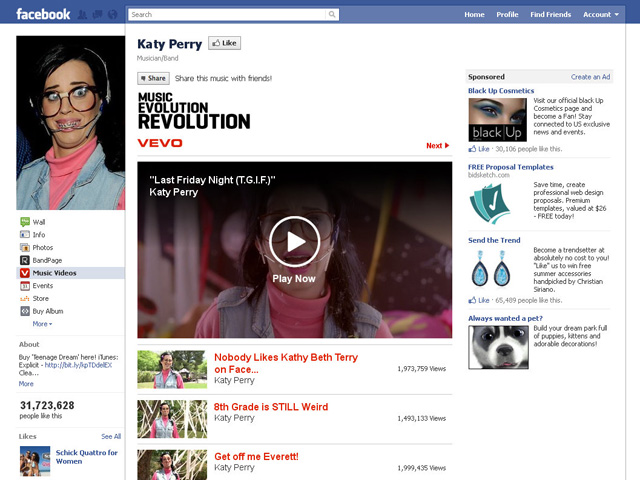
Task: Select the Music Videos tab
Action: [71, 273]
